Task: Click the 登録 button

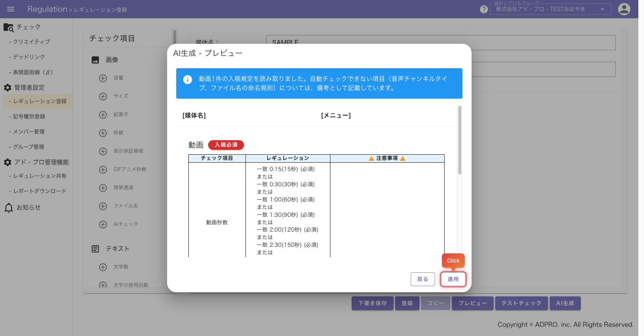Action: [407, 303]
